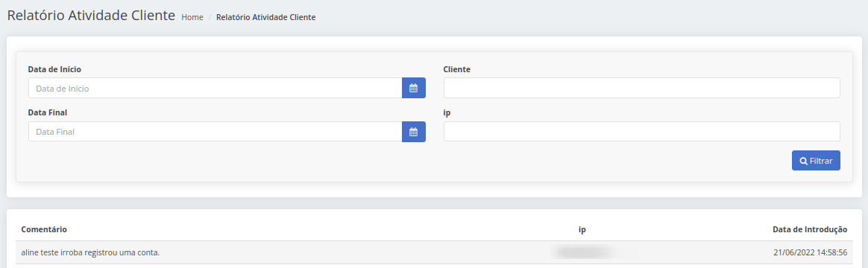Focus the Data Final input field
Image resolution: width=868 pixels, height=268 pixels.
[216, 132]
